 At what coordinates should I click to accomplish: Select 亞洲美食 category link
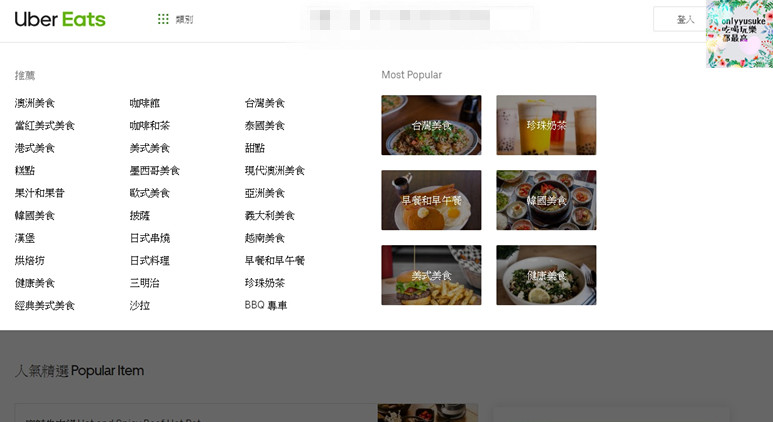(265, 193)
